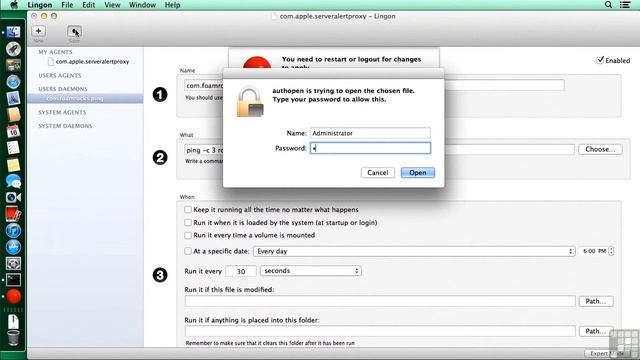Open Reminders list icon in dock
The image size is (640, 360).
click(13, 148)
